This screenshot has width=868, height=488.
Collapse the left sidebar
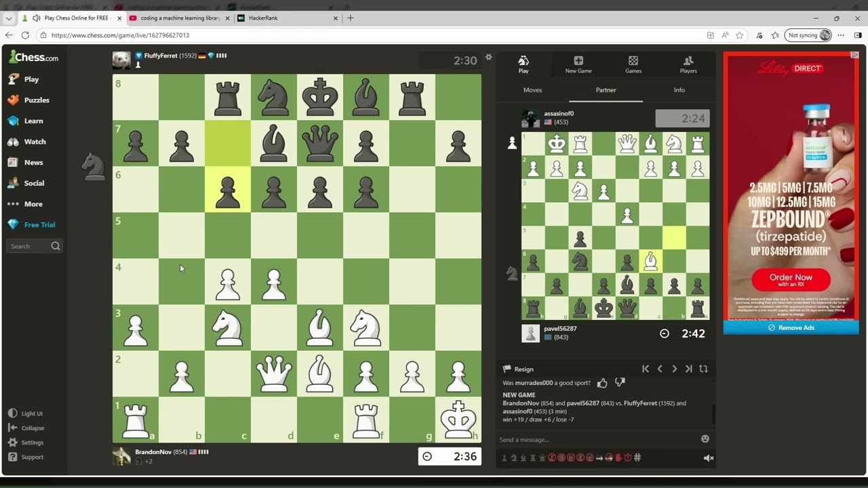click(26, 428)
